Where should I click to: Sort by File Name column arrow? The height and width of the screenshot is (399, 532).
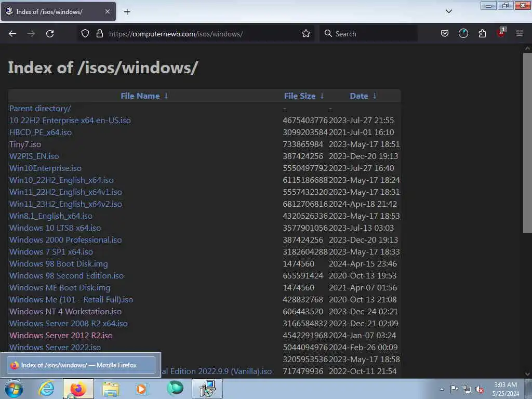[x=166, y=96]
